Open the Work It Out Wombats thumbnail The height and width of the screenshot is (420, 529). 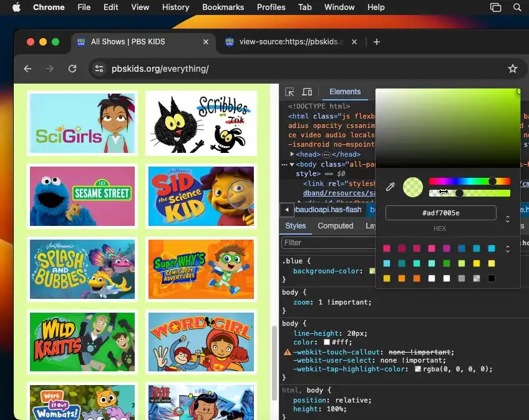click(82, 401)
